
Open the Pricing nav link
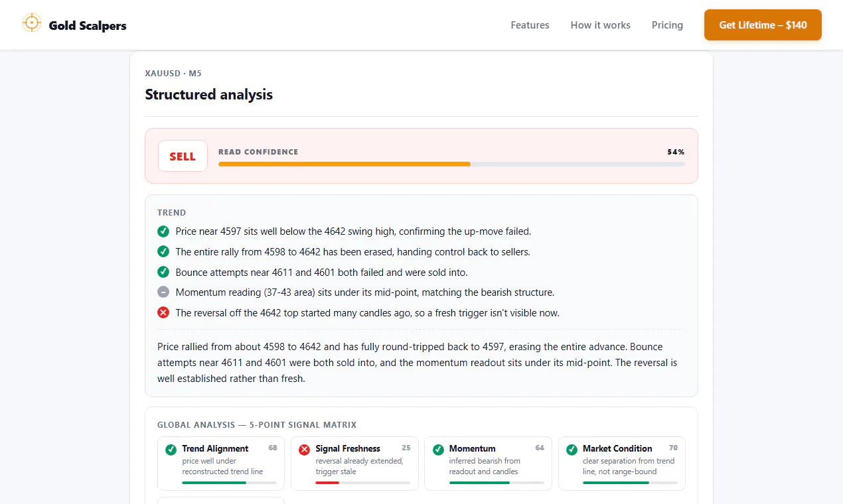(x=667, y=25)
